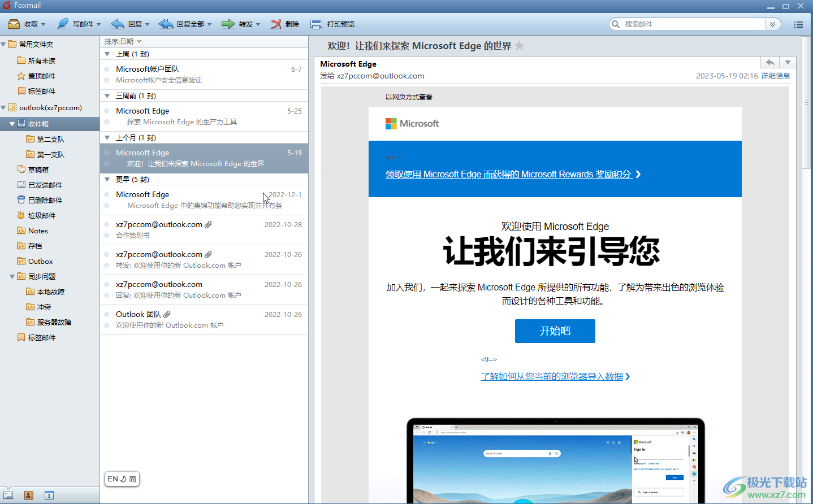The image size is (813, 504).
Task: Click attachment paperclip on 合作策划书 mail
Action: pos(209,224)
